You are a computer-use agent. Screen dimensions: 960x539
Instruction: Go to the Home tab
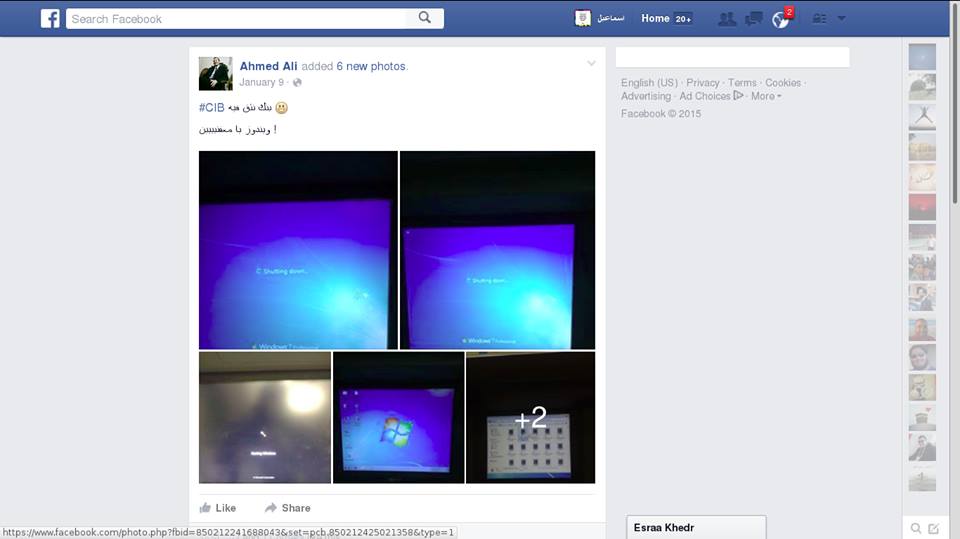[x=655, y=18]
